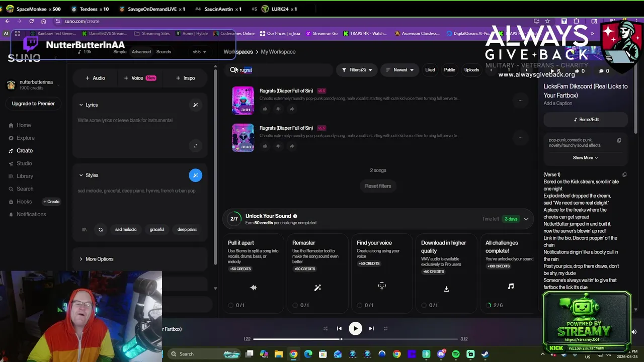Viewport: 644px width, 362px height.
Task: Expand the lyrics box with the resize icon
Action: point(195,146)
